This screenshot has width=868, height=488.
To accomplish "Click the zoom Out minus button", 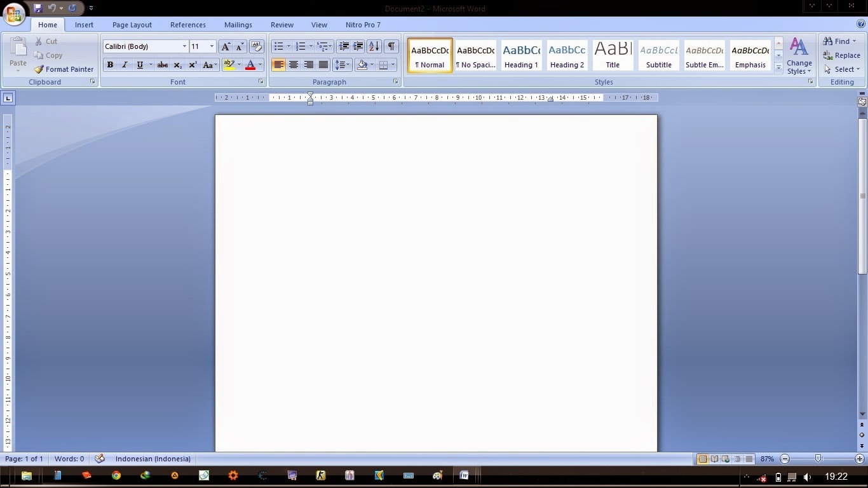I will pyautogui.click(x=784, y=459).
